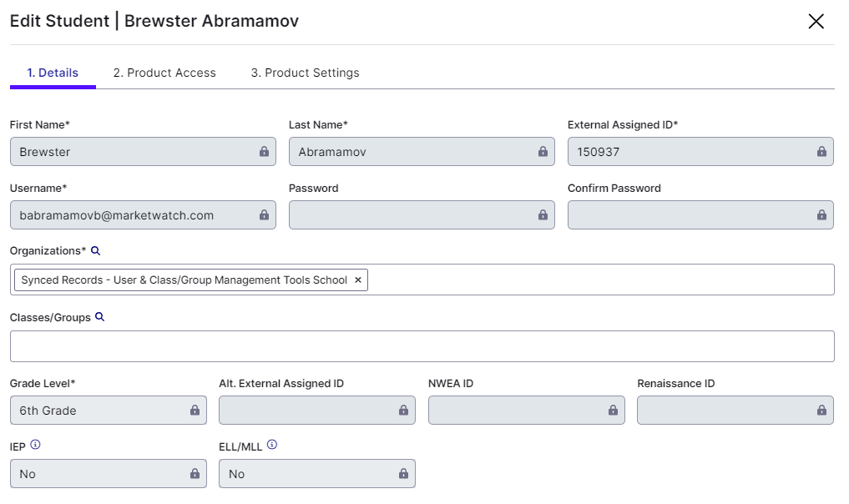The width and height of the screenshot is (849, 504).
Task: Open the IEP dropdown showing No
Action: (108, 474)
